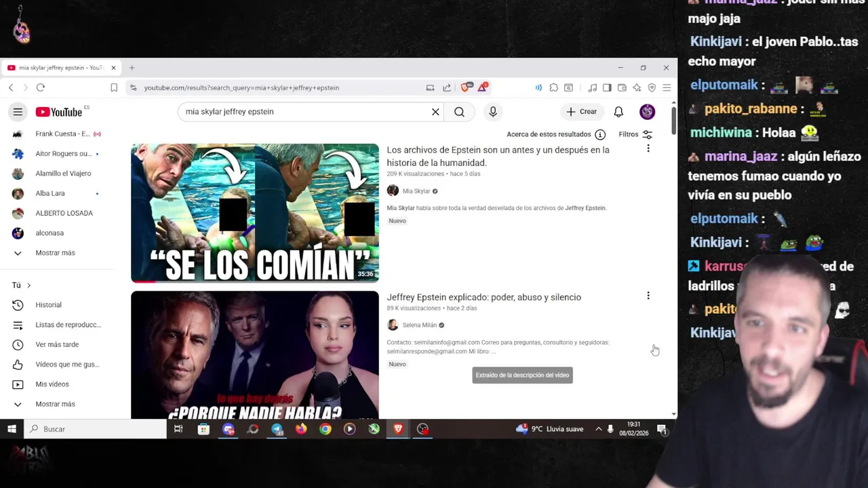Go back in the browser

coord(11,87)
